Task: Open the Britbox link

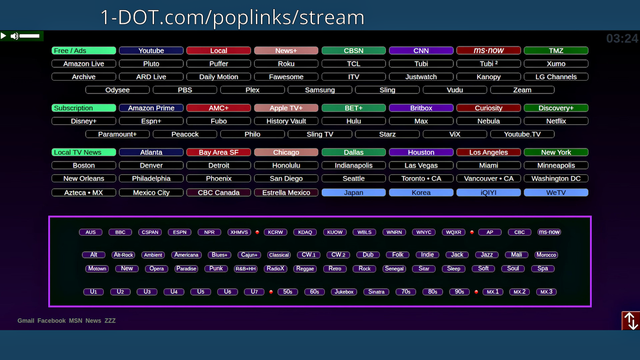Action: (421, 108)
